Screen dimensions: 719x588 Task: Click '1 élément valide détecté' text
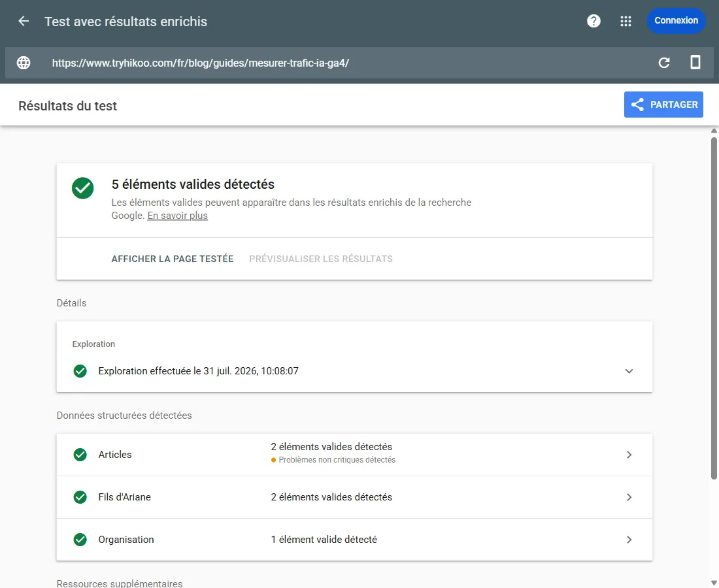click(x=324, y=540)
